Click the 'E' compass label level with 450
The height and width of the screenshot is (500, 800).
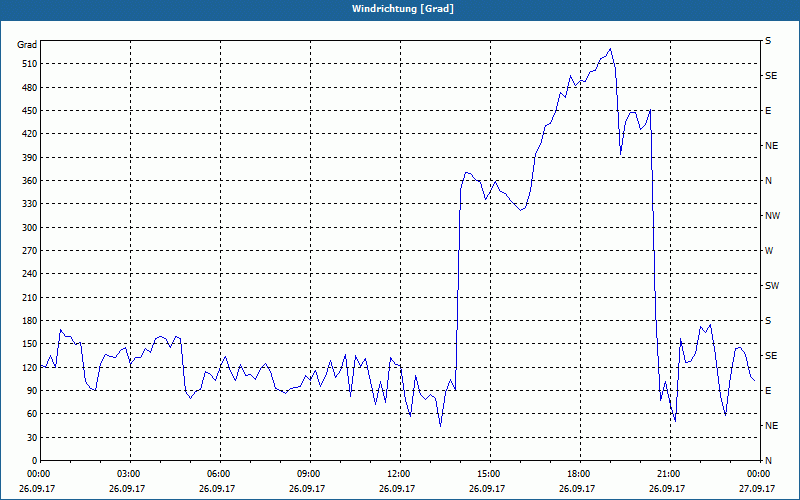(768, 111)
